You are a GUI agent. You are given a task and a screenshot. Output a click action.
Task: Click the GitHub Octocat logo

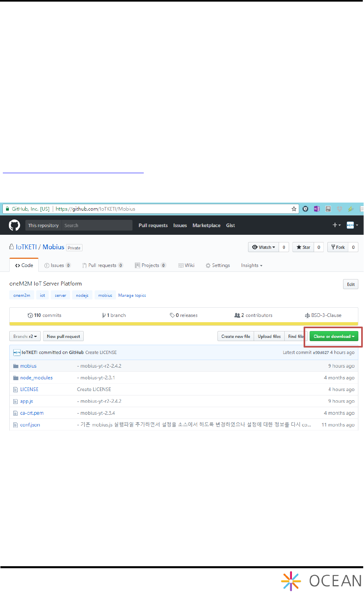pos(14,225)
